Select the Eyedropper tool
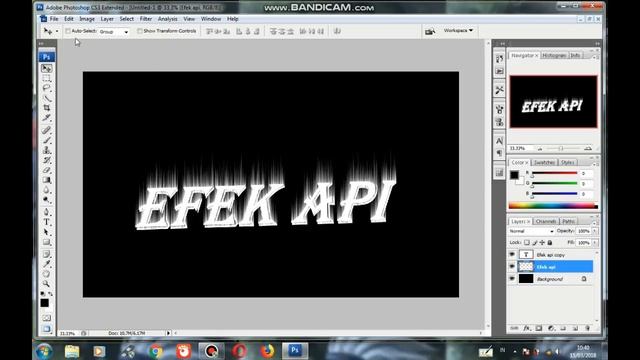Viewport: 640px width, 360px height. pos(47,264)
